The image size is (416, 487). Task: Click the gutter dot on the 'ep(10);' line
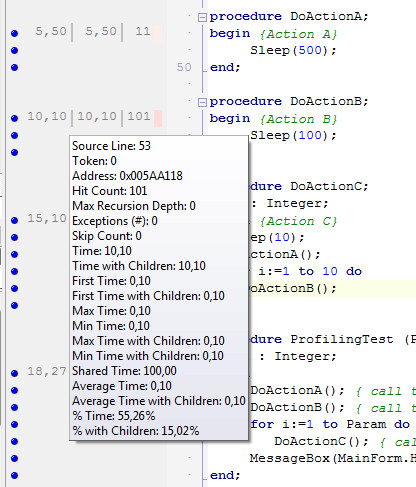14,237
